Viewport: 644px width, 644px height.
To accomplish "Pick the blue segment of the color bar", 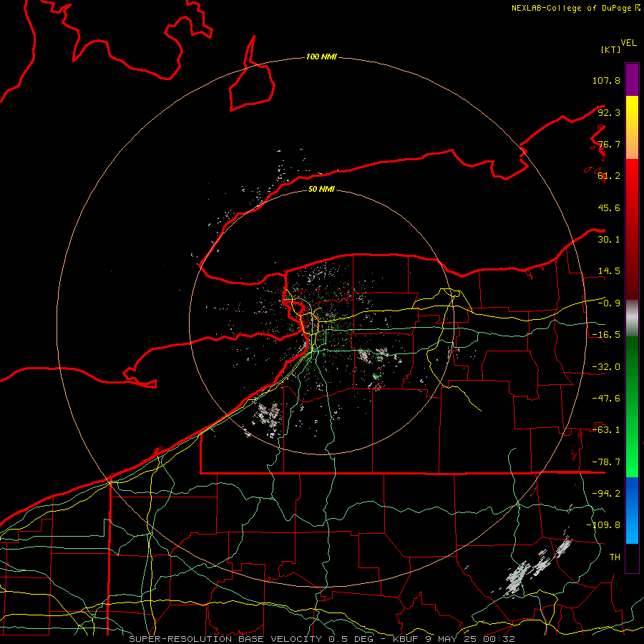I will click(x=632, y=510).
